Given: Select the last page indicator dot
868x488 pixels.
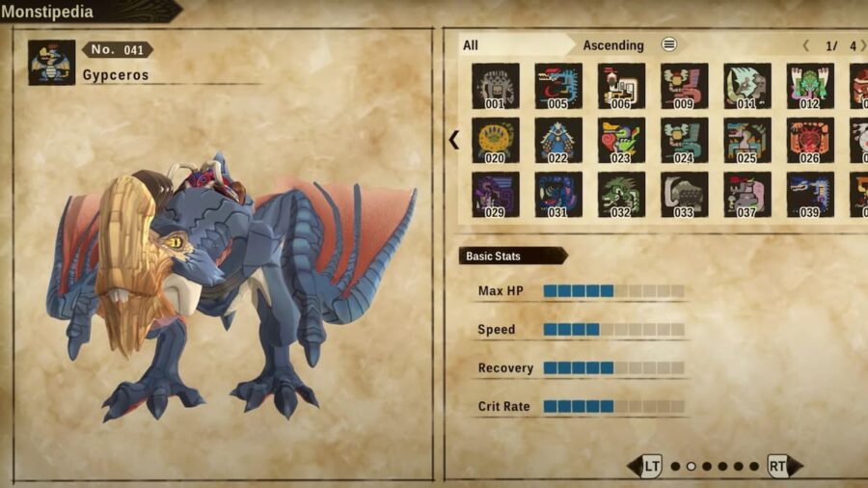Looking at the screenshot, I should (x=754, y=467).
